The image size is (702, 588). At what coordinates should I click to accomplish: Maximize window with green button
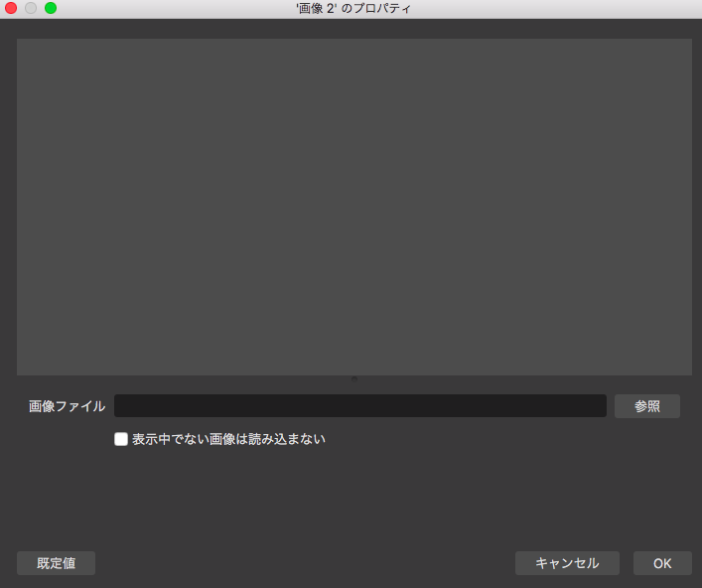[51, 8]
